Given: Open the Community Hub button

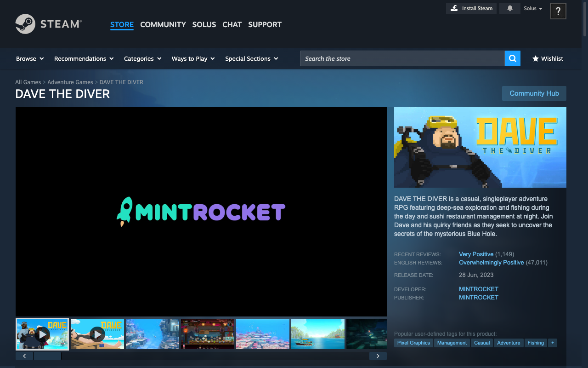Looking at the screenshot, I should click(534, 93).
